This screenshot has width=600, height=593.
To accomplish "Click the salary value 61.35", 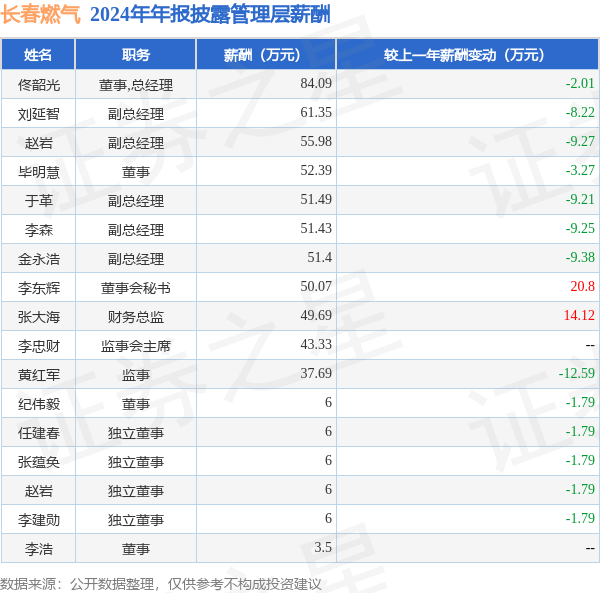I will click(316, 112).
